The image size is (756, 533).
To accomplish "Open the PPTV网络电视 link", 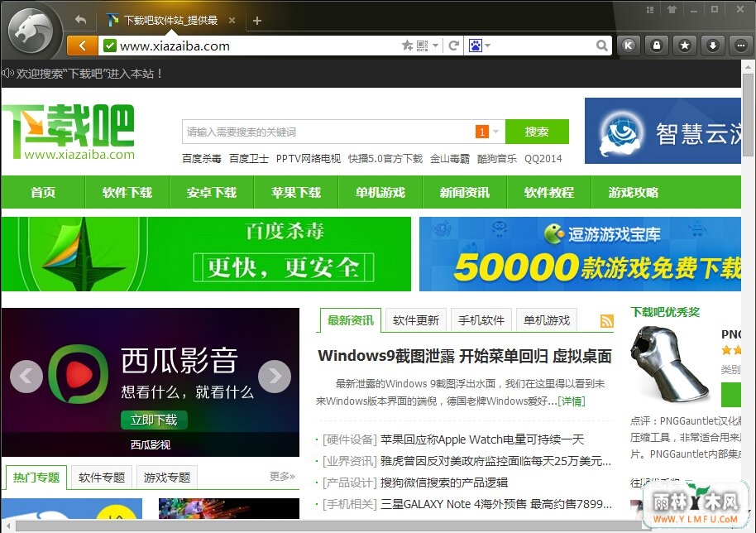I will coord(308,159).
